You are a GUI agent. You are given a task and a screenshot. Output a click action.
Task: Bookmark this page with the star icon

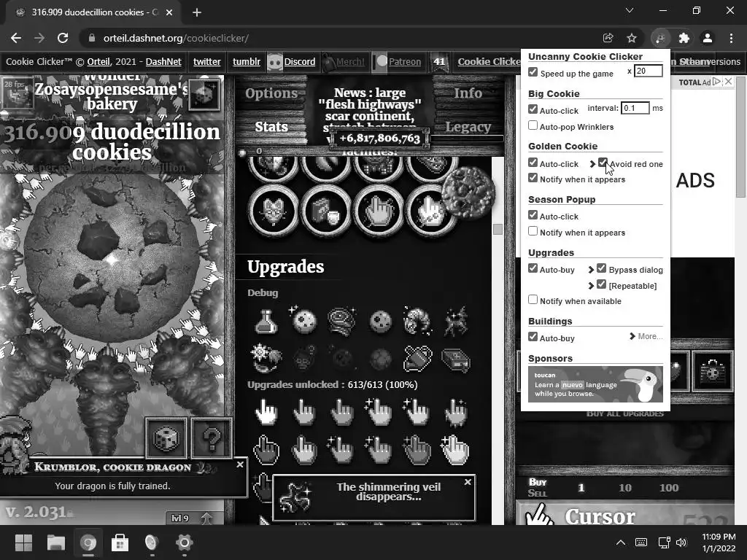coord(632,38)
